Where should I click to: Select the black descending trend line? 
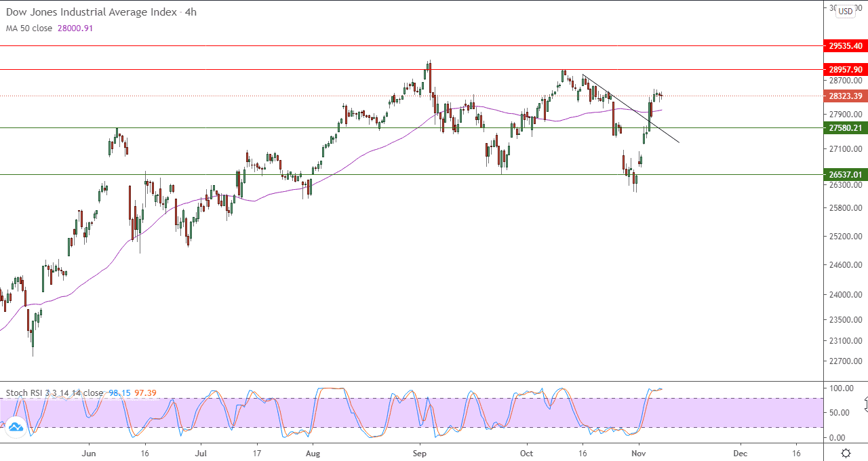tap(631, 108)
